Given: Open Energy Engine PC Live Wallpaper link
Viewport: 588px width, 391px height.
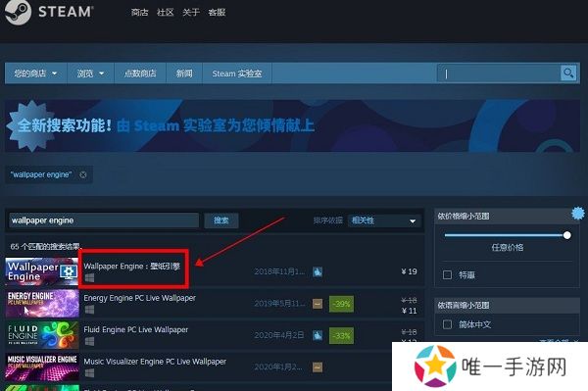Looking at the screenshot, I should [x=139, y=298].
